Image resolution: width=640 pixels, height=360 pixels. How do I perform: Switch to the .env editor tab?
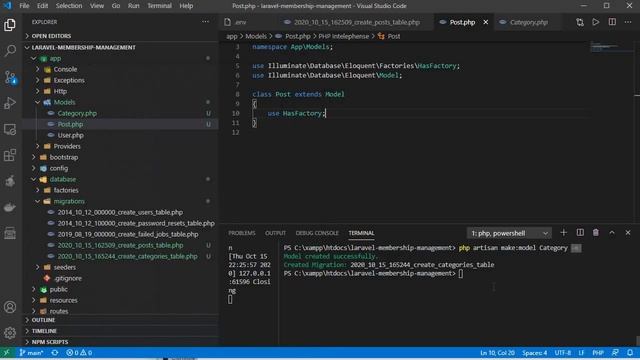click(x=240, y=22)
